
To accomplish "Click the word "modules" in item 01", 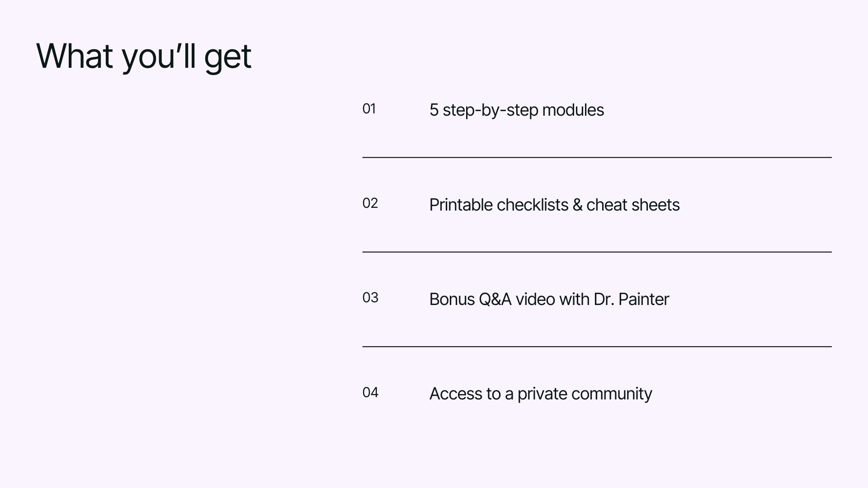I will 573,110.
